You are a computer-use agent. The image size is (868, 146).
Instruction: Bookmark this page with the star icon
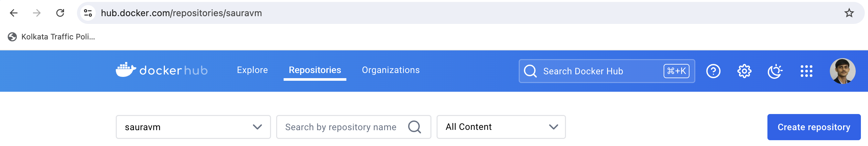[849, 13]
